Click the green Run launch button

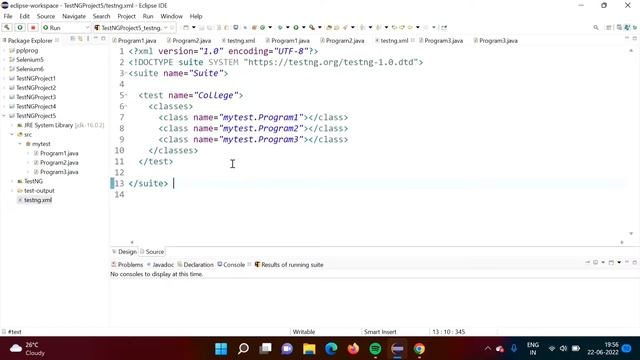pyautogui.click(x=20, y=27)
